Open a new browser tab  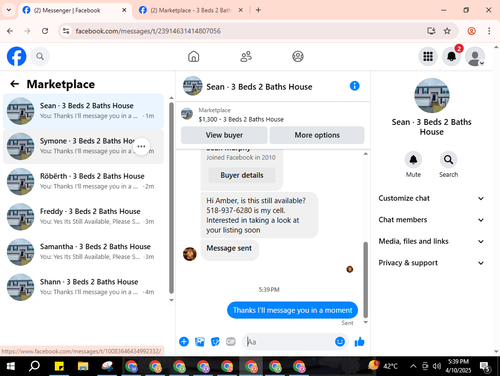[x=258, y=10]
